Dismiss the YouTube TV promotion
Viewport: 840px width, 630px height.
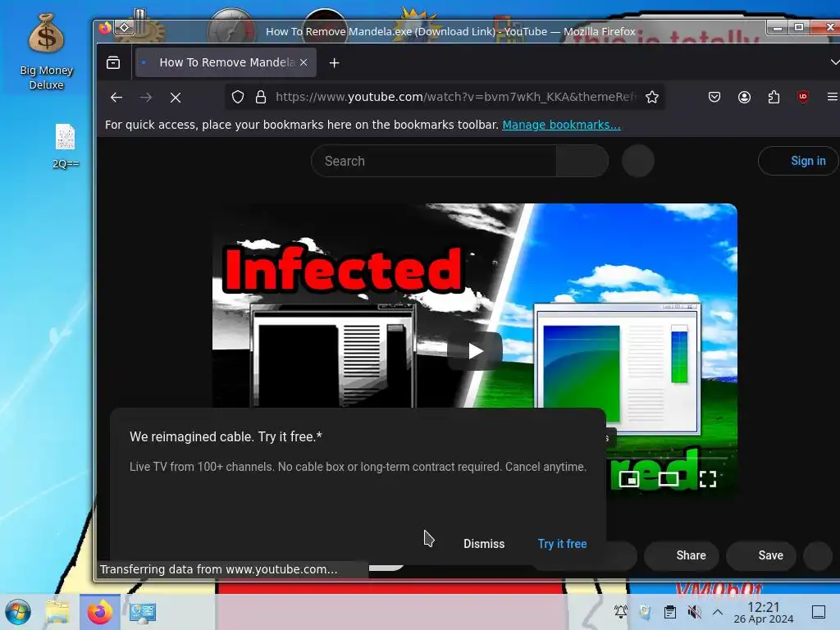coord(484,544)
